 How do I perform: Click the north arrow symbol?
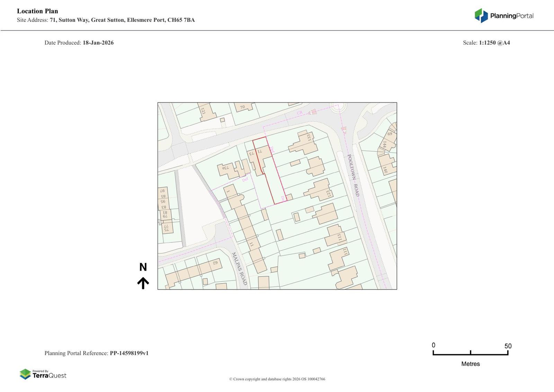[143, 283]
